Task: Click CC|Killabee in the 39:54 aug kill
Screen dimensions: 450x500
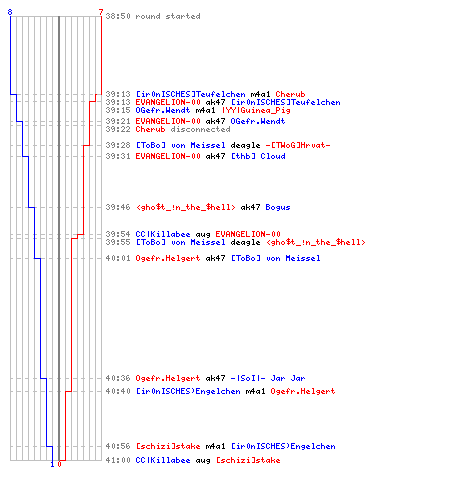Action: tap(163, 234)
